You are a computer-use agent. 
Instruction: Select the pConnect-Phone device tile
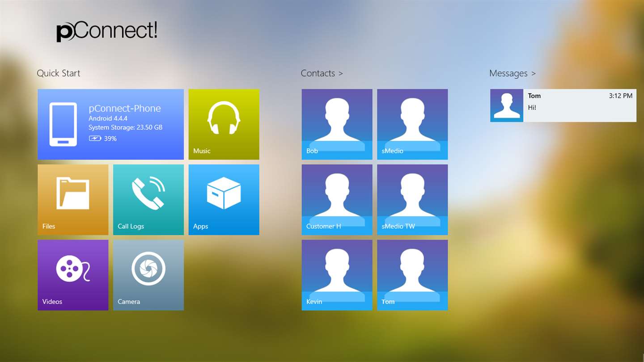(x=110, y=124)
